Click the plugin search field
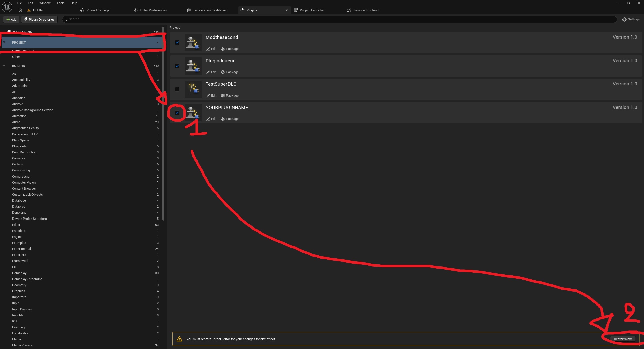 [x=339, y=19]
